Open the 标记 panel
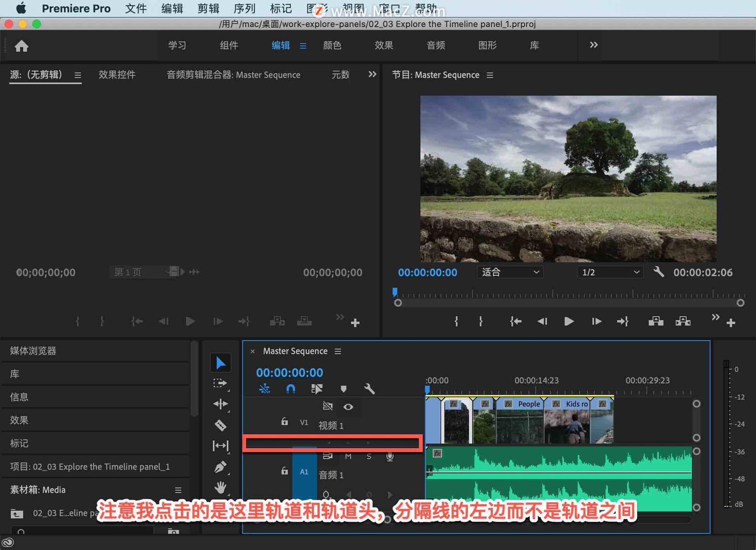This screenshot has width=756, height=550. click(19, 443)
